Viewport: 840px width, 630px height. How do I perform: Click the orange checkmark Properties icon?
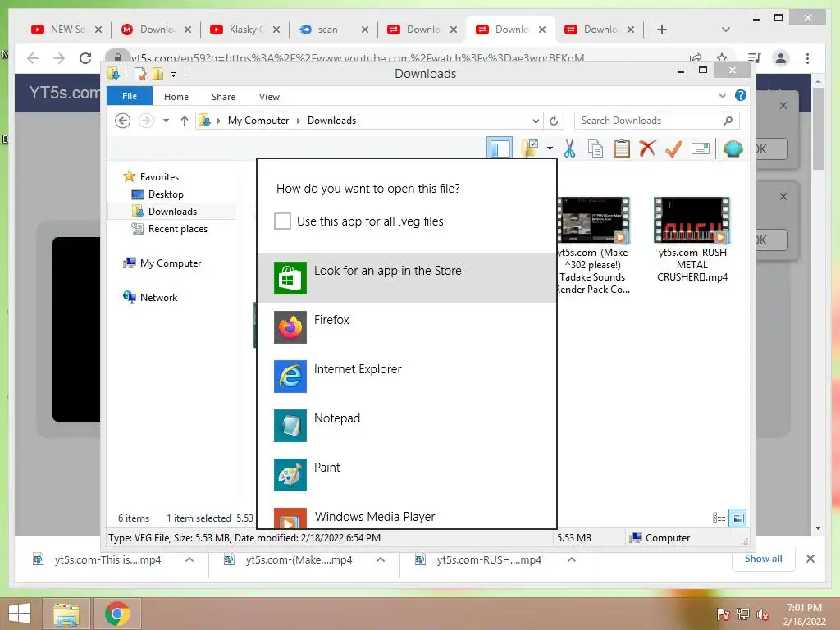coord(673,148)
